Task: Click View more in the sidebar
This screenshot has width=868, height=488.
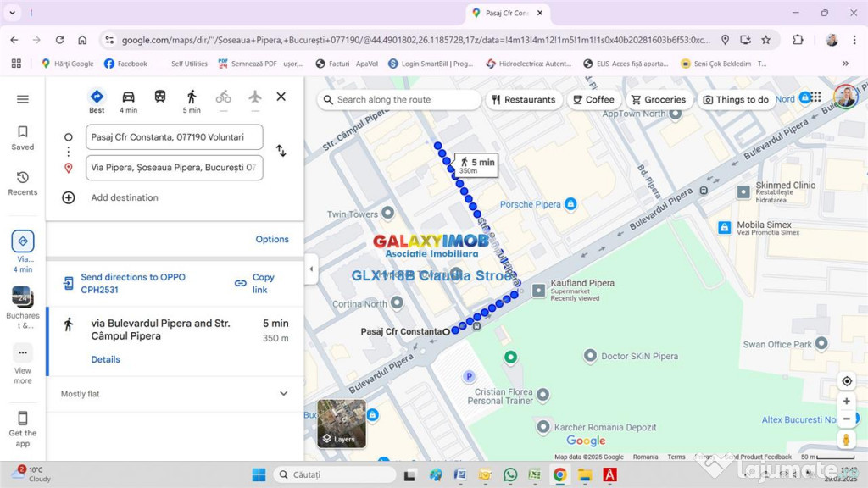Action: pyautogui.click(x=23, y=363)
